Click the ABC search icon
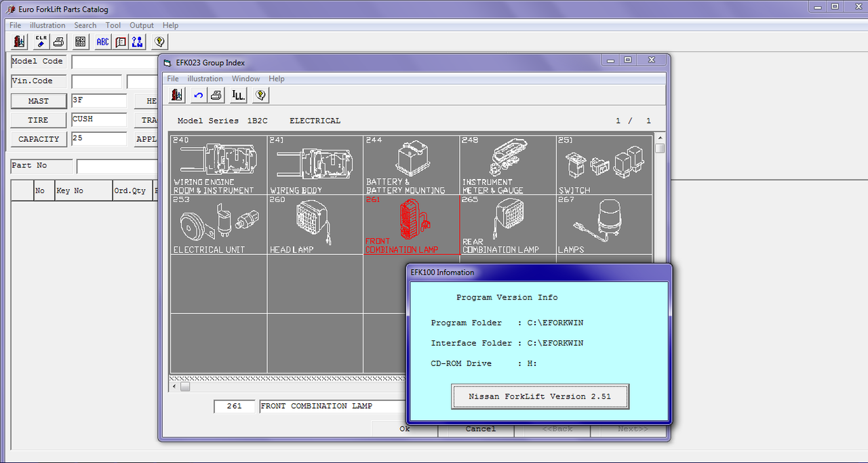 (x=102, y=41)
